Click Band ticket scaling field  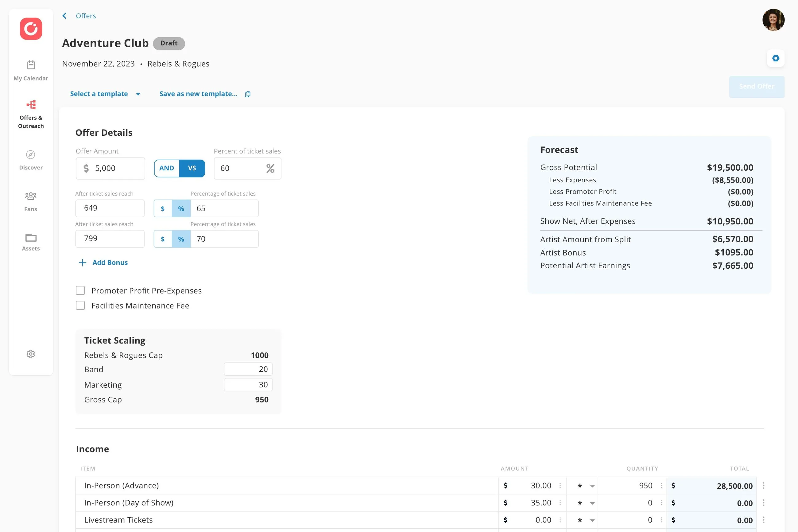tap(248, 369)
